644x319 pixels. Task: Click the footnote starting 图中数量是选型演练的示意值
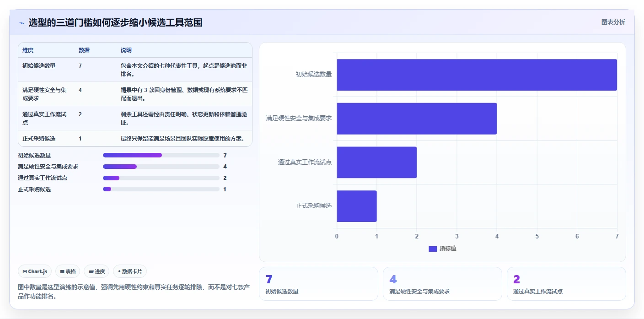pyautogui.click(x=134, y=292)
